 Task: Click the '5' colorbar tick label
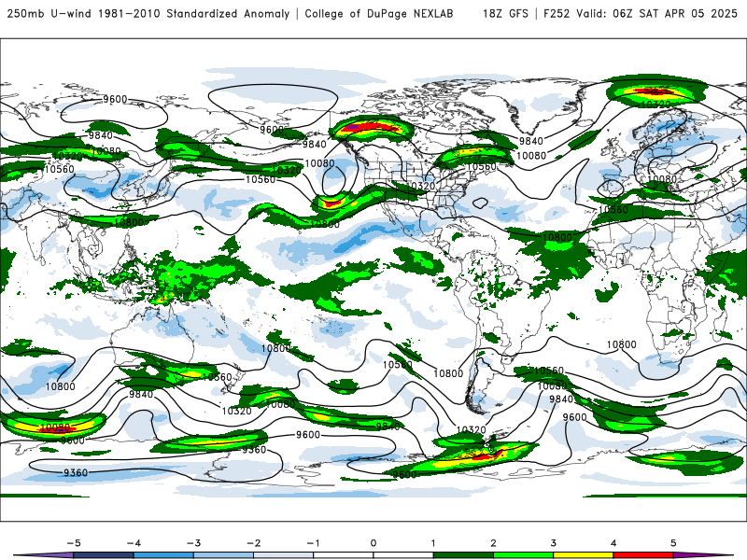(673, 543)
